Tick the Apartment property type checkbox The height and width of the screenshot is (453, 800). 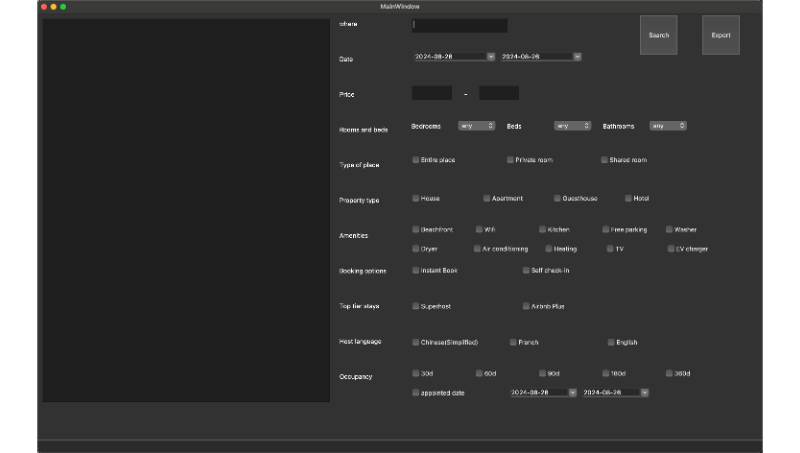[487, 198]
